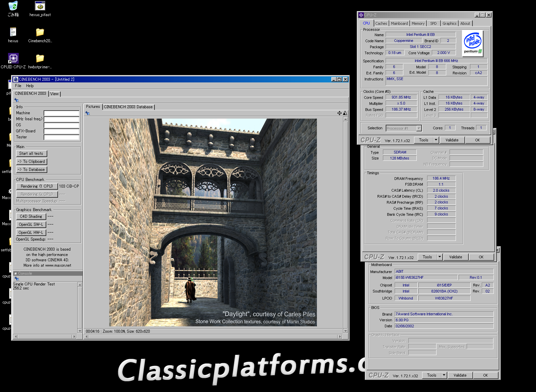Open the Memory tab in CPU-Z

click(x=418, y=23)
